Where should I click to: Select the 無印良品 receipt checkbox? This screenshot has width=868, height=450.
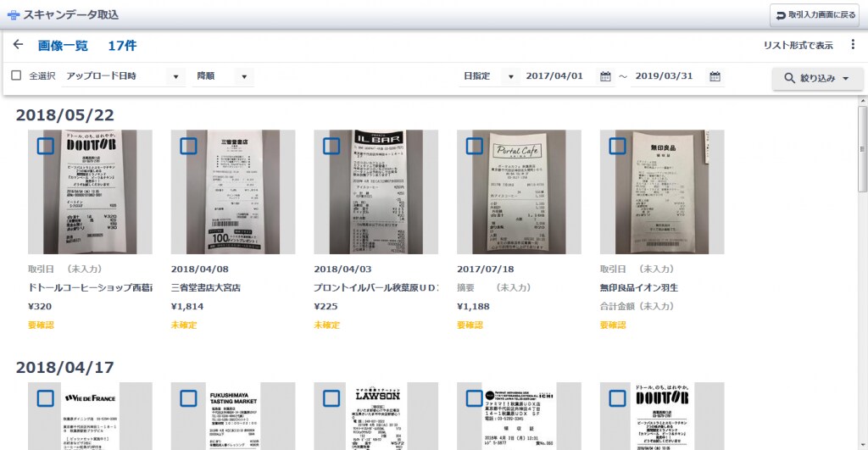(617, 146)
